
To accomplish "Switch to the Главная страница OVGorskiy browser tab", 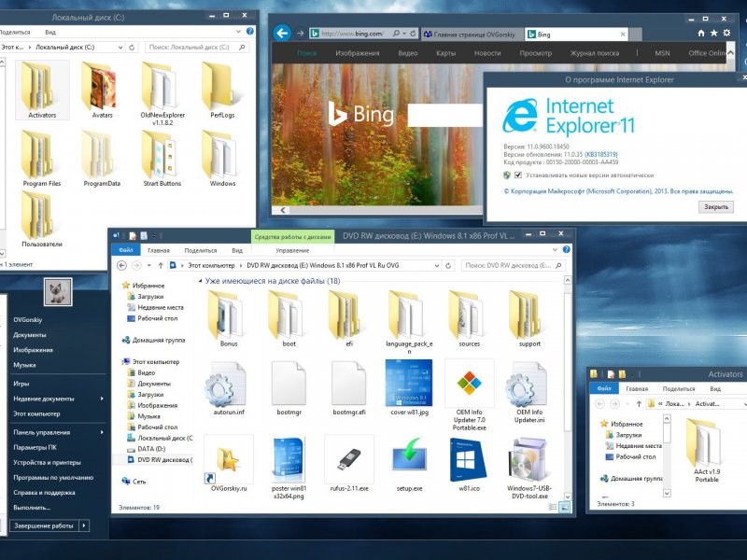I will (472, 35).
